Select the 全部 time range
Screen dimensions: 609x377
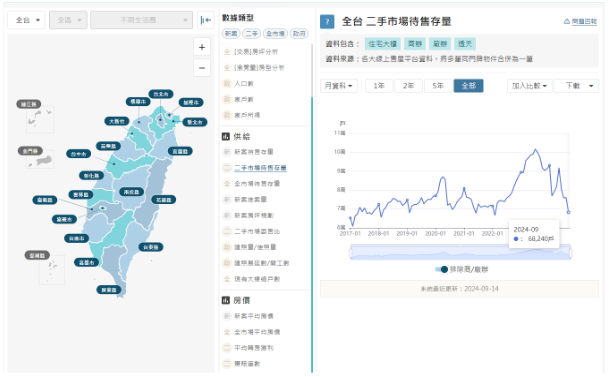(x=468, y=86)
